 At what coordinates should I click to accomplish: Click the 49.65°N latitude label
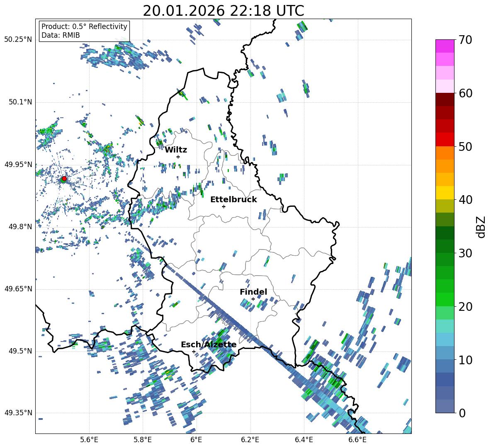[x=18, y=288]
